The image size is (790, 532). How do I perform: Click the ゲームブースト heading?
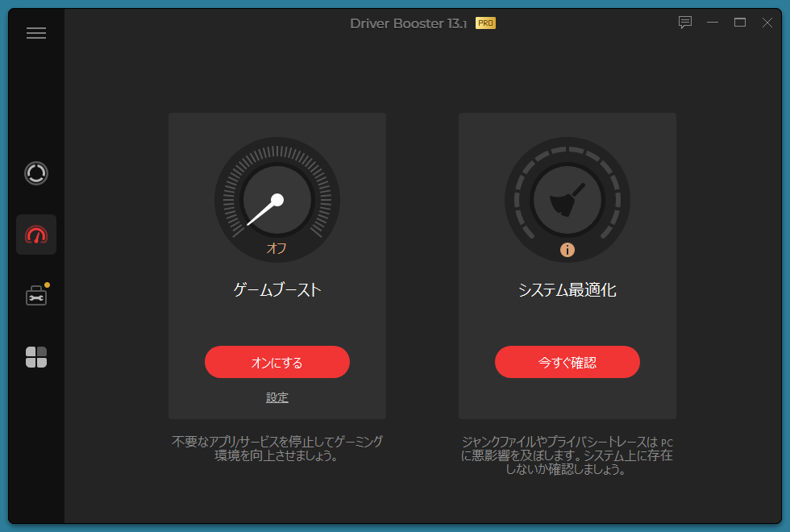276,290
